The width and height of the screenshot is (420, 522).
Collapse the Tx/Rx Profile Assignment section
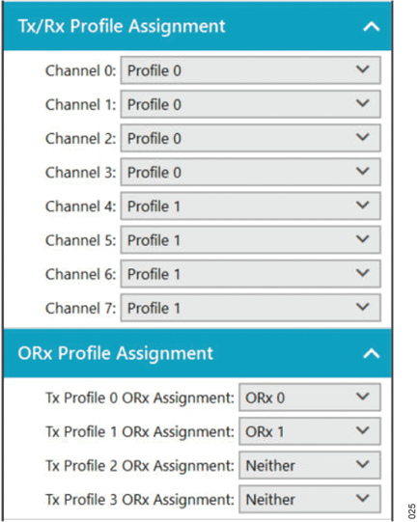click(371, 26)
